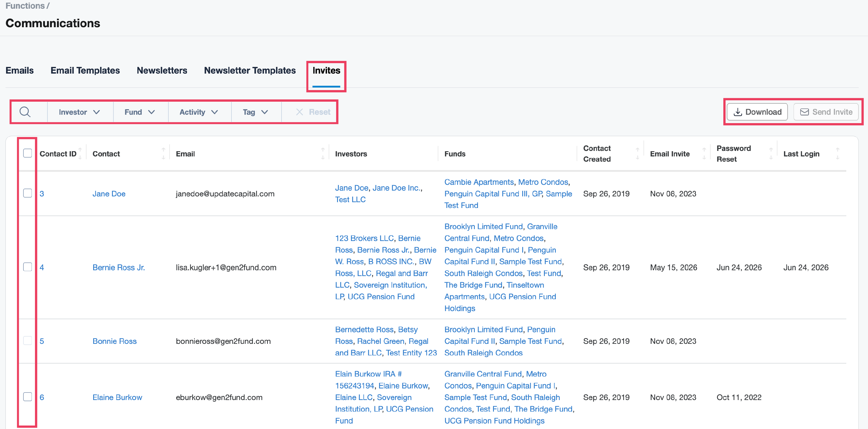Click the Funds column header
This screenshot has height=429, width=868.
pyautogui.click(x=455, y=154)
